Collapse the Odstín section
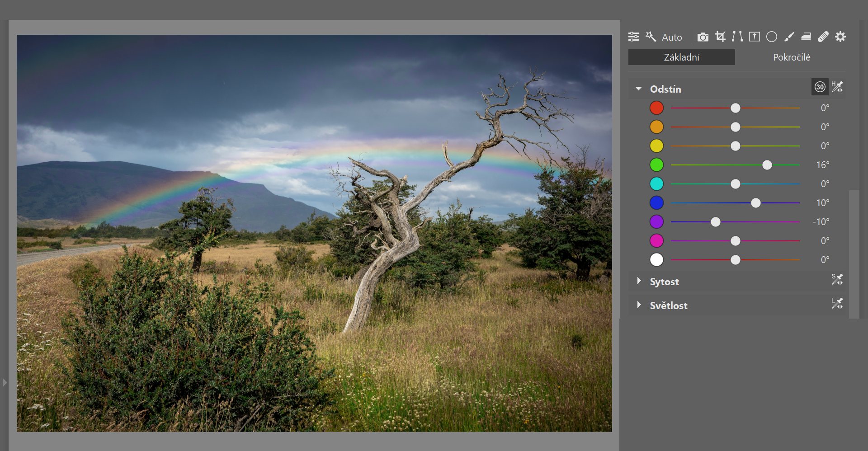 pyautogui.click(x=638, y=89)
